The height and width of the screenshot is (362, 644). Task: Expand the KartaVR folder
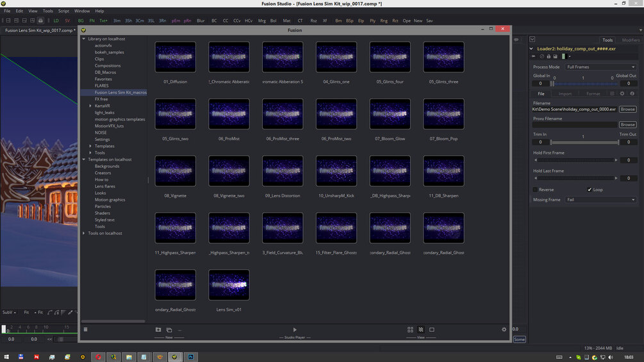90,106
